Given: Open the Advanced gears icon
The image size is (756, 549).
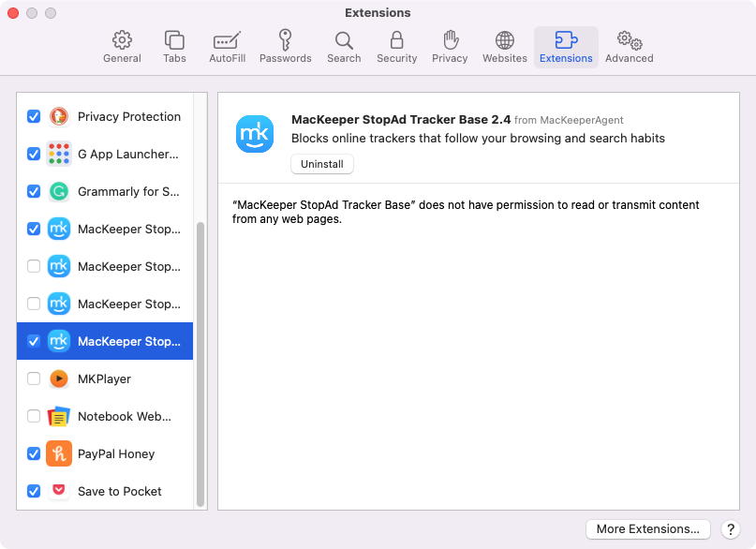Looking at the screenshot, I should pyautogui.click(x=630, y=40).
